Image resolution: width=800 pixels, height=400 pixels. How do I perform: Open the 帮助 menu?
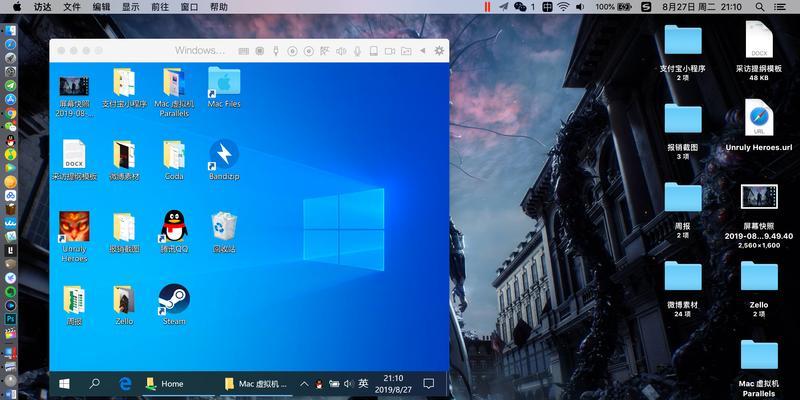click(219, 7)
